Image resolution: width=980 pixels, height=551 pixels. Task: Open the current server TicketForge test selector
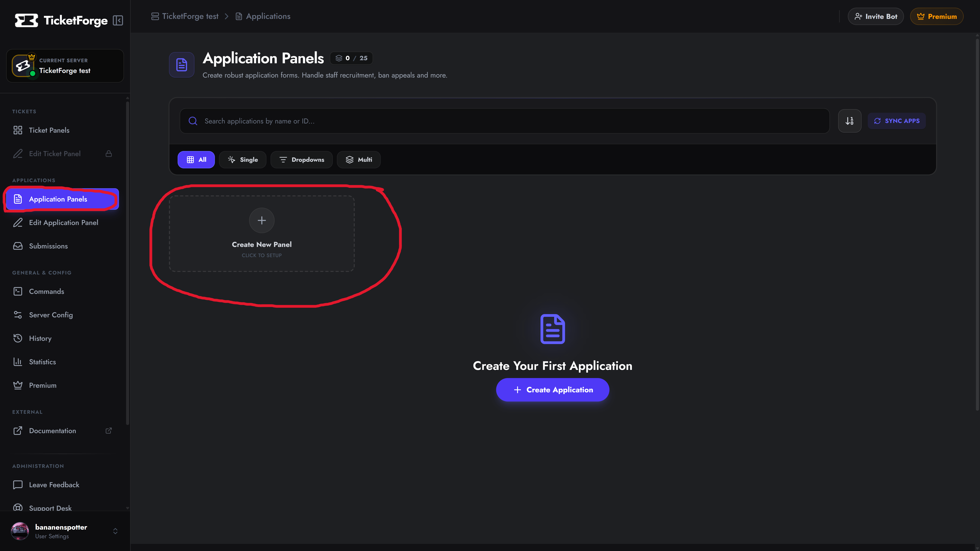65,66
